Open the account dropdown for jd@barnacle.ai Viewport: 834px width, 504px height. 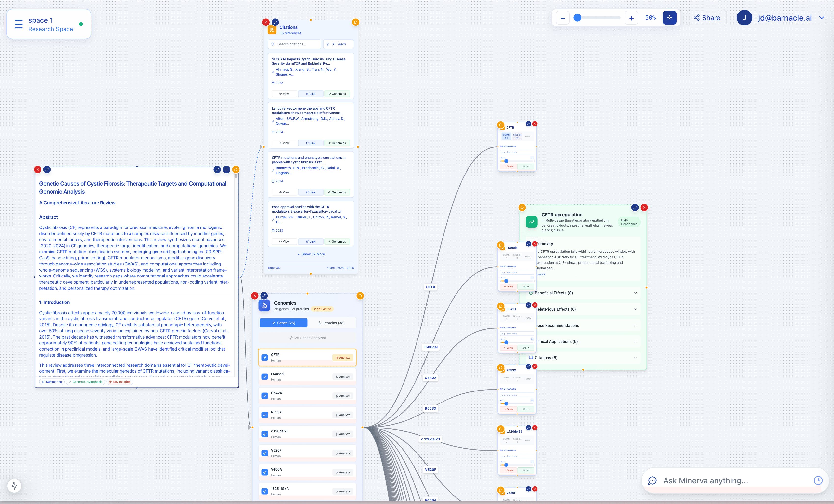[x=822, y=18]
